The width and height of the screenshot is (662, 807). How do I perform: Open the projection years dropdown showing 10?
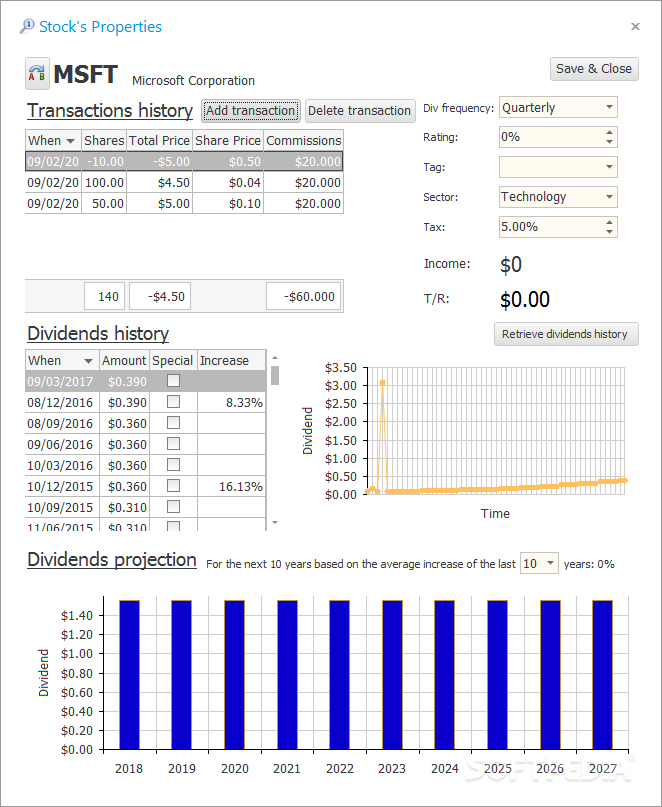[x=550, y=564]
